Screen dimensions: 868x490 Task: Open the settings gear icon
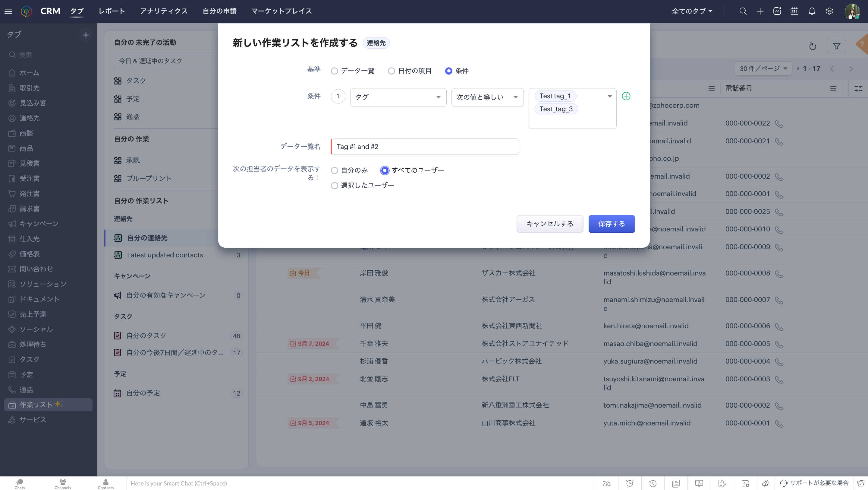point(829,11)
